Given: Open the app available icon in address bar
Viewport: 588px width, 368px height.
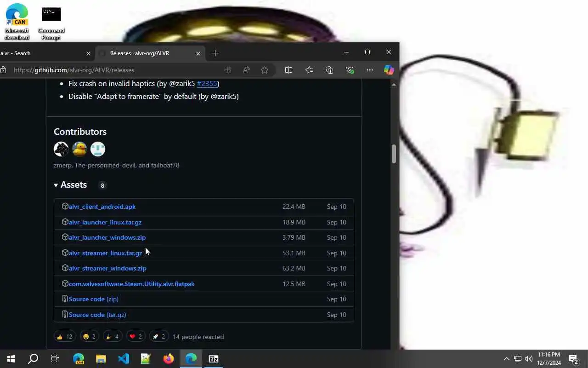Looking at the screenshot, I should [x=227, y=70].
